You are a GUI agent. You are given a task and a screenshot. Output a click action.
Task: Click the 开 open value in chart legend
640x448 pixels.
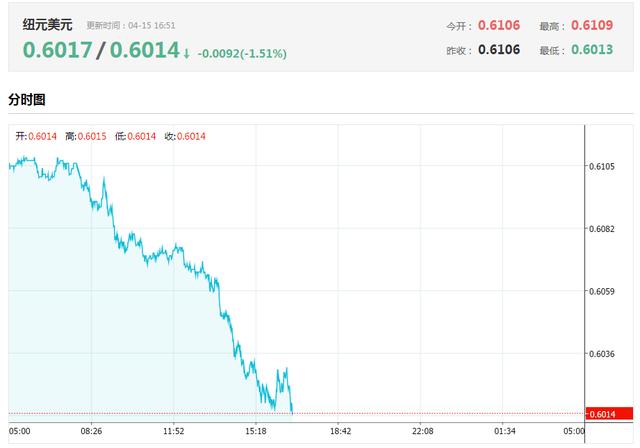[x=42, y=136]
